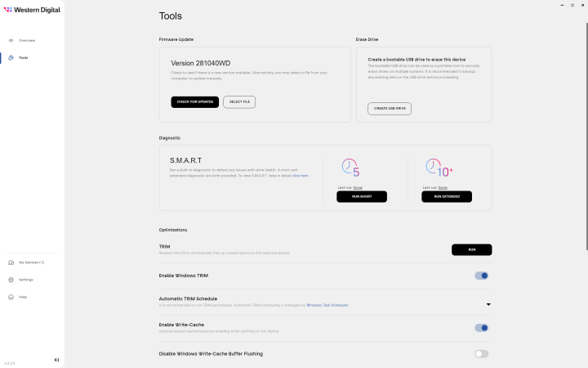Click the Help smiley icon
This screenshot has height=368, width=588.
(x=11, y=297)
